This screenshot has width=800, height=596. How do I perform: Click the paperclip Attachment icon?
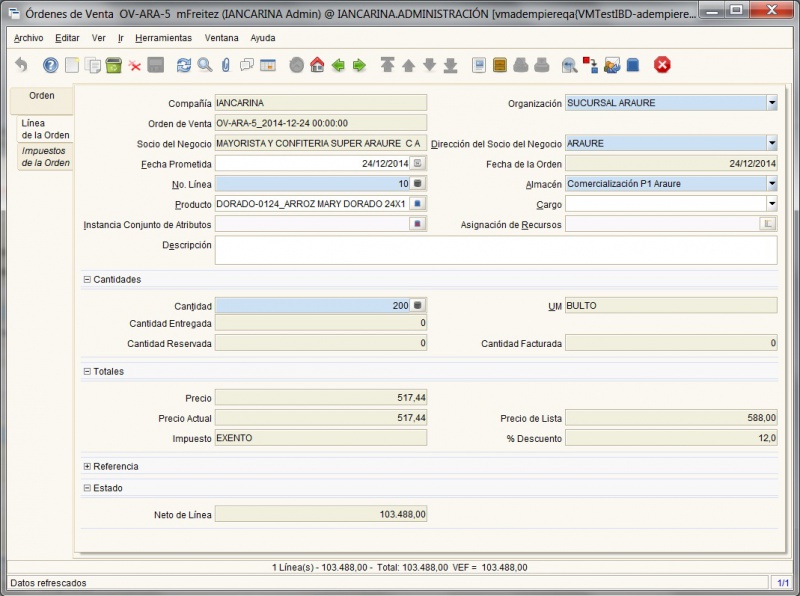pos(226,65)
